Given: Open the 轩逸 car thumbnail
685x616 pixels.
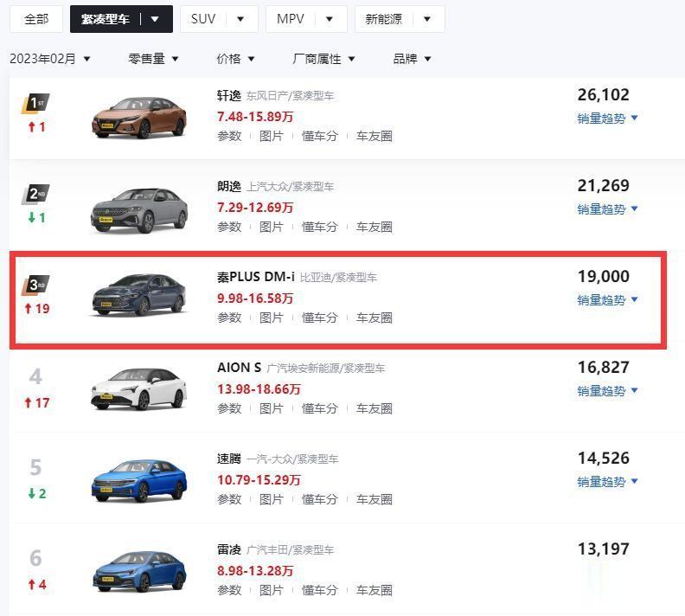Looking at the screenshot, I should (x=139, y=117).
